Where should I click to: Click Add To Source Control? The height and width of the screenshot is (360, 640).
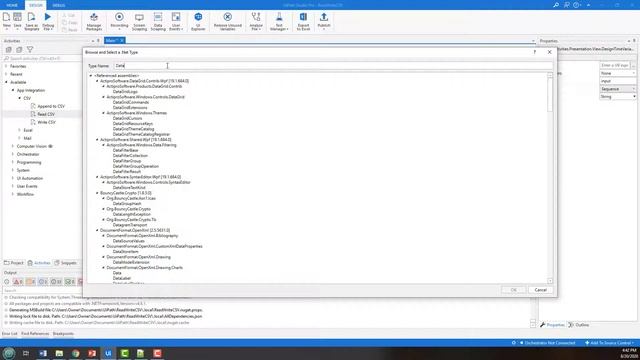609,343
